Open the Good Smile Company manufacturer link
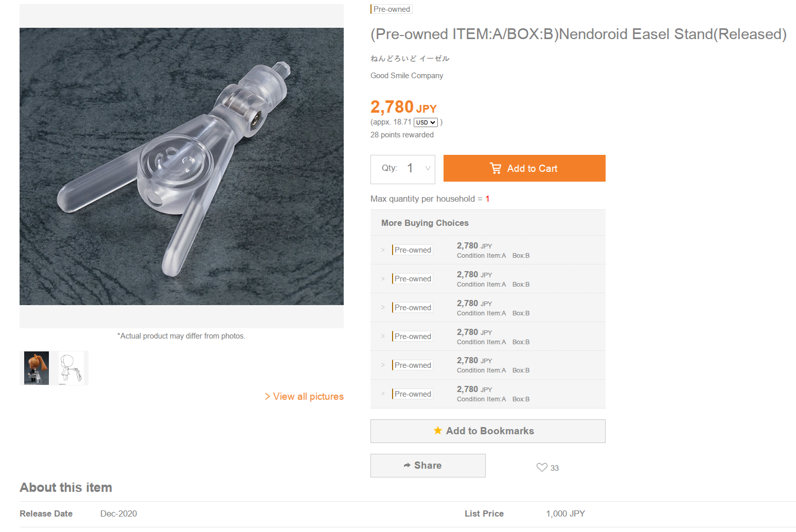 pyautogui.click(x=406, y=76)
